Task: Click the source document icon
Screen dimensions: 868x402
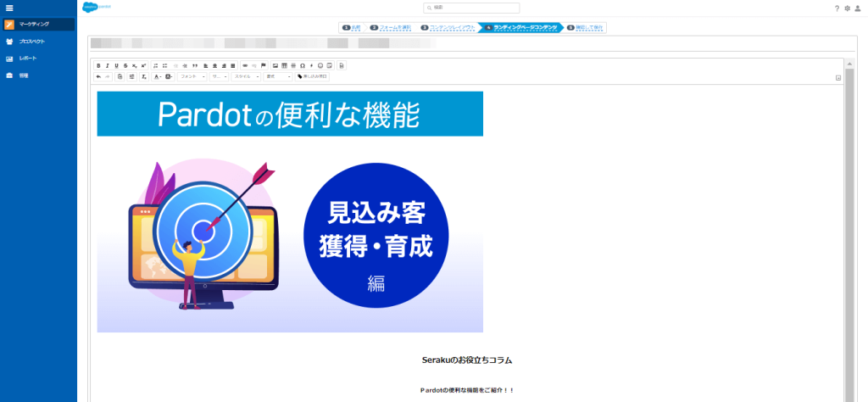Action: pos(342,66)
